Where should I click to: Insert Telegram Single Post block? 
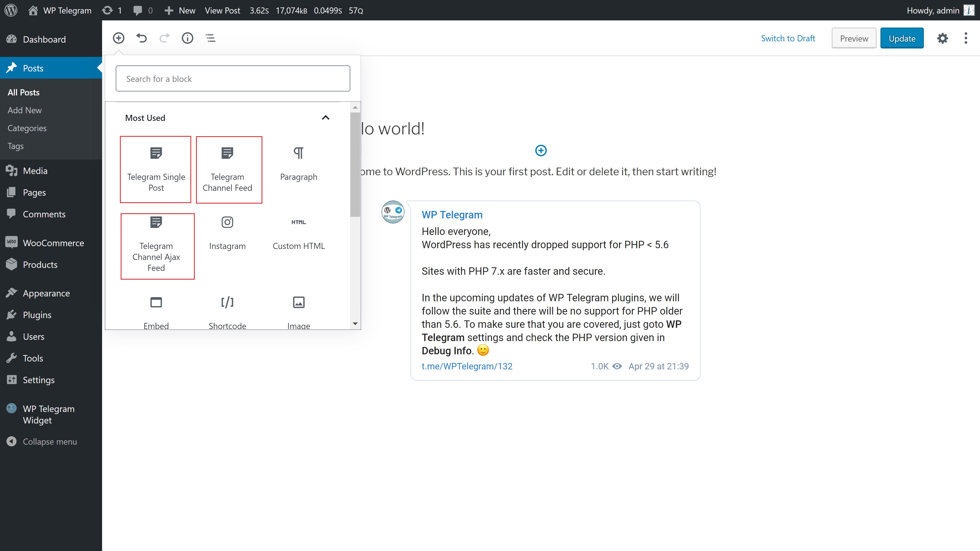click(156, 169)
